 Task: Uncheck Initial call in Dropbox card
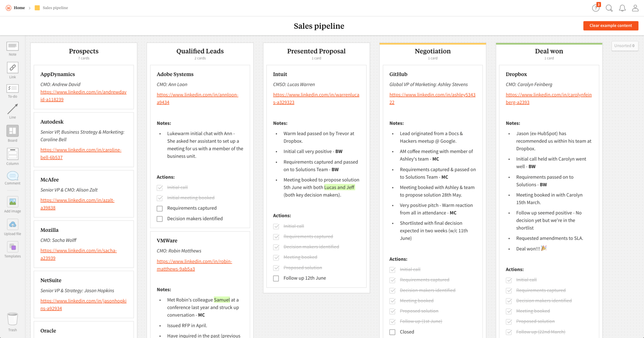click(509, 280)
